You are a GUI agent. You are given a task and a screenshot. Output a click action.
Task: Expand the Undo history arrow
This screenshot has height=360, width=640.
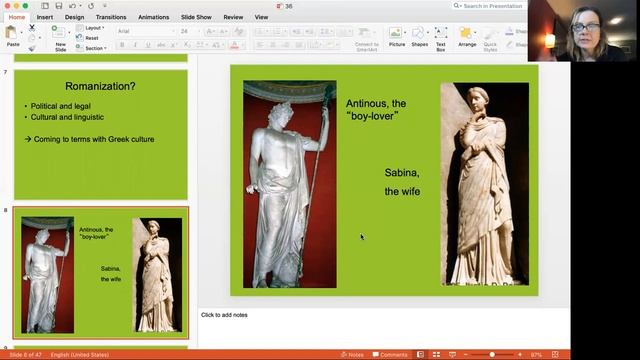tap(80, 6)
